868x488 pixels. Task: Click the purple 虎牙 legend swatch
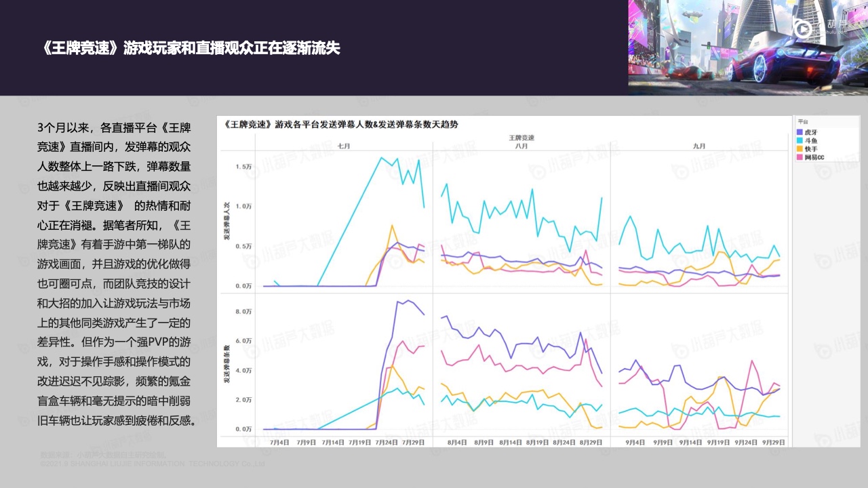(x=800, y=131)
